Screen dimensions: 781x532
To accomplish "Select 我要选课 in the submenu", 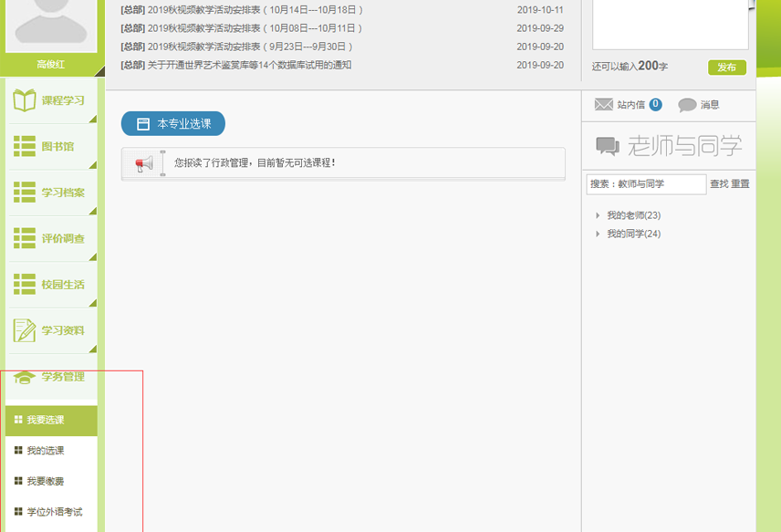I will coord(46,421).
